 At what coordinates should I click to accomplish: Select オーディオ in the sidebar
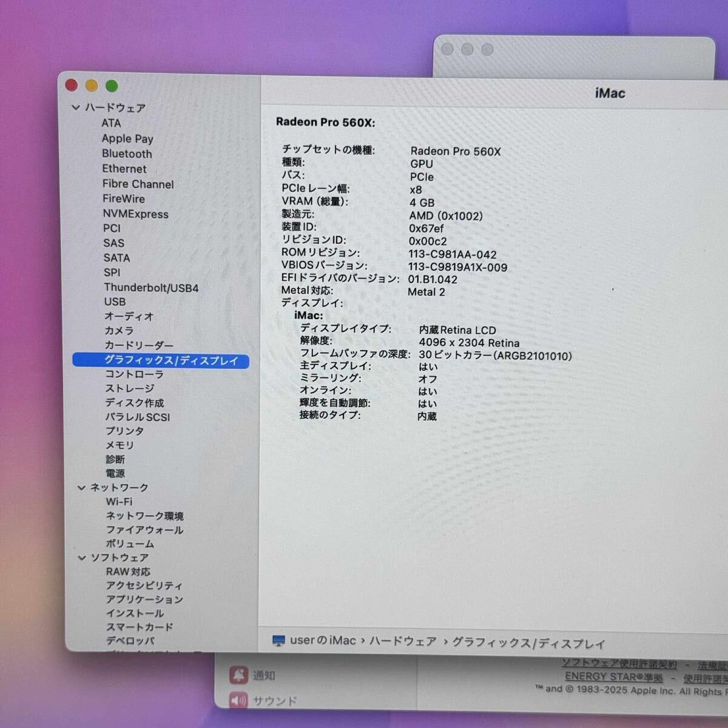tap(129, 316)
